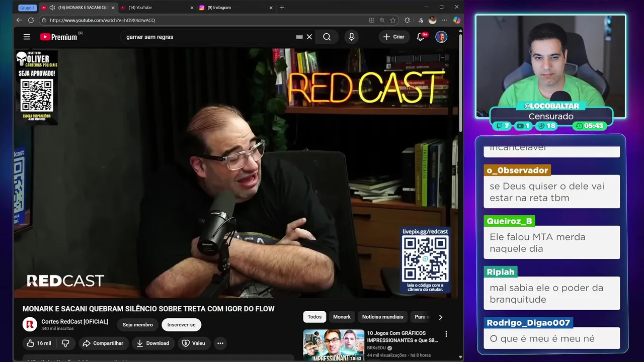Viewport: 644px width, 362px height.
Task: Click Ripiah chat username
Action: tap(501, 272)
